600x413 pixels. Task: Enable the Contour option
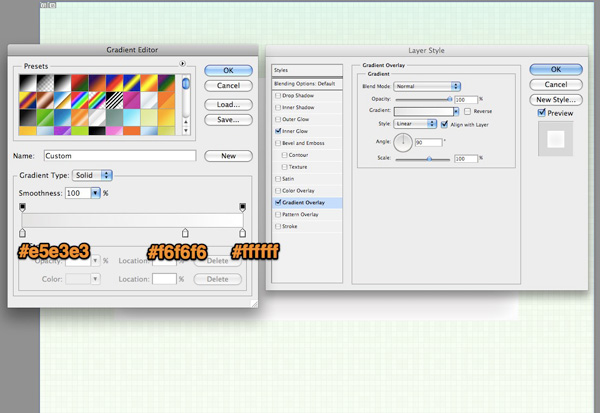(284, 155)
